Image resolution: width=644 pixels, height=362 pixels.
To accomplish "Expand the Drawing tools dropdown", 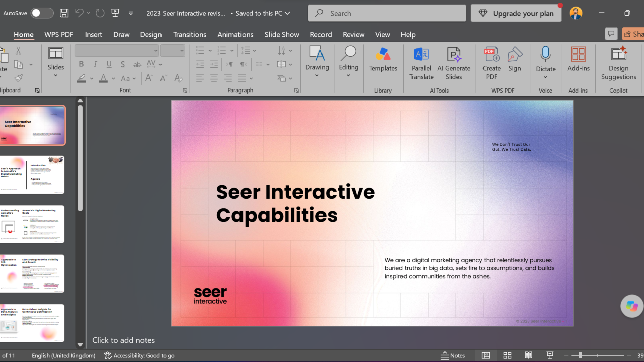I will [317, 63].
